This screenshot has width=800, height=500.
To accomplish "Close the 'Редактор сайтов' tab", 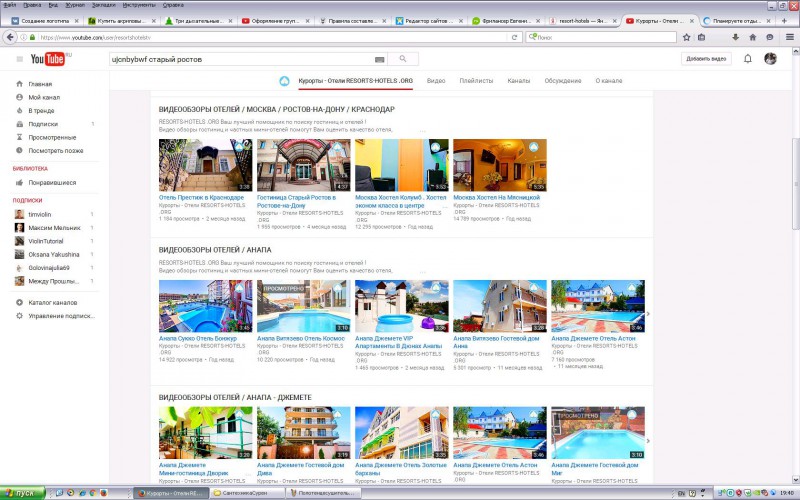I will (461, 21).
